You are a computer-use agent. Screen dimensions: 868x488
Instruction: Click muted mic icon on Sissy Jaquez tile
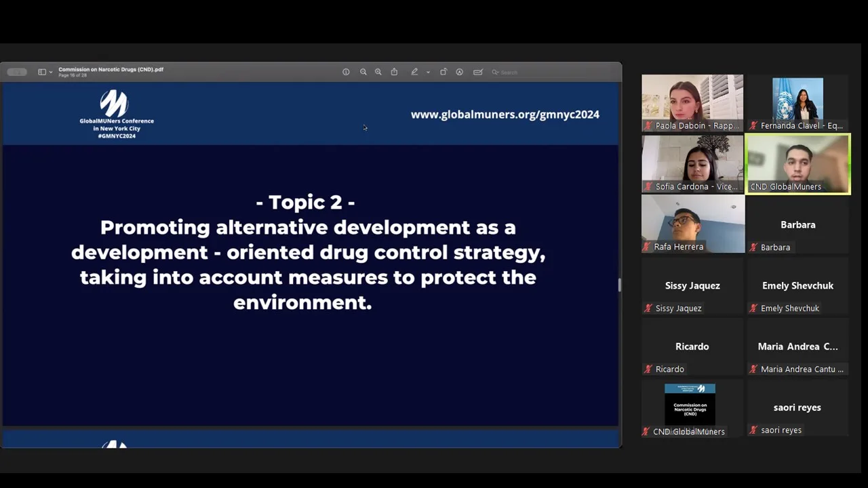point(648,308)
